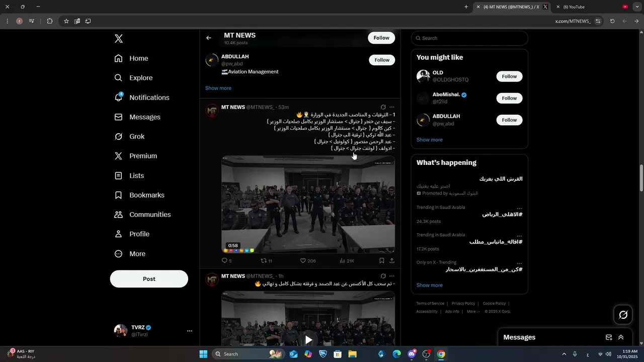Open Profile in the sidebar
Image resolution: width=644 pixels, height=362 pixels.
pos(132,234)
